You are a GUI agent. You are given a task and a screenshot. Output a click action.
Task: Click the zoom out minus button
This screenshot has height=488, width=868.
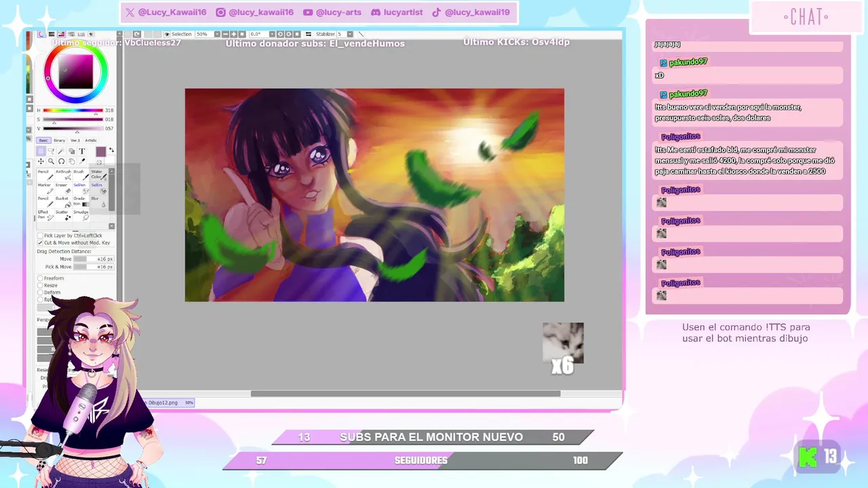(x=225, y=34)
